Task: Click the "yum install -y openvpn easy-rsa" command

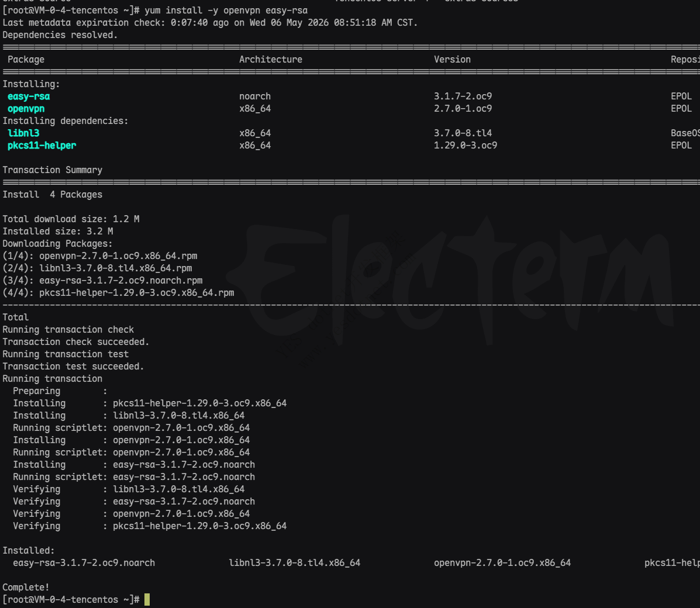Action: (226, 11)
